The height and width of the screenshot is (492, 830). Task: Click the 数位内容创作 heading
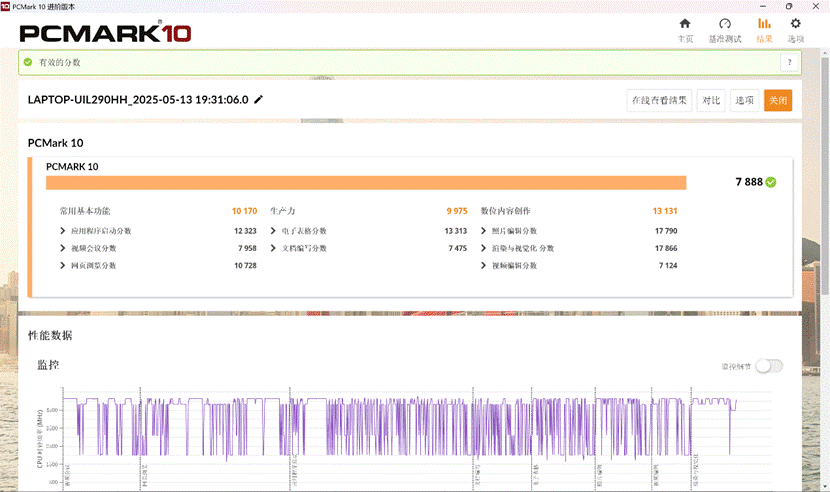(506, 211)
